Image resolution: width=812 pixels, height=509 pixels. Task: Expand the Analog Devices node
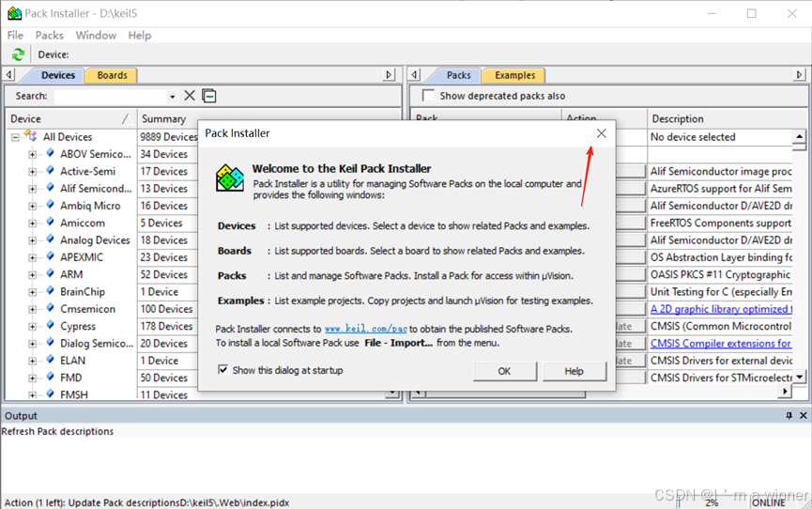[32, 240]
